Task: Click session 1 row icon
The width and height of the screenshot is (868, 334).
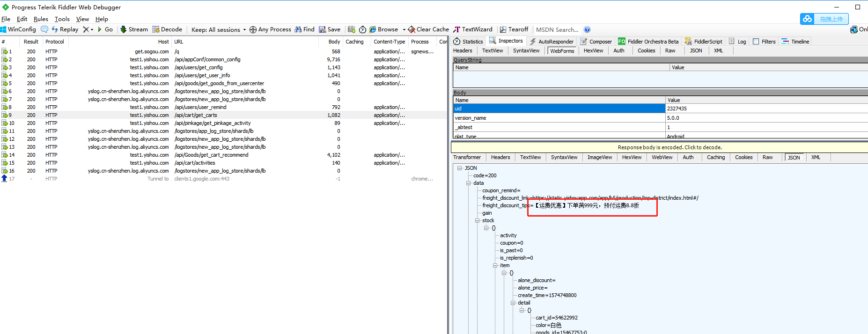Action: (x=5, y=51)
